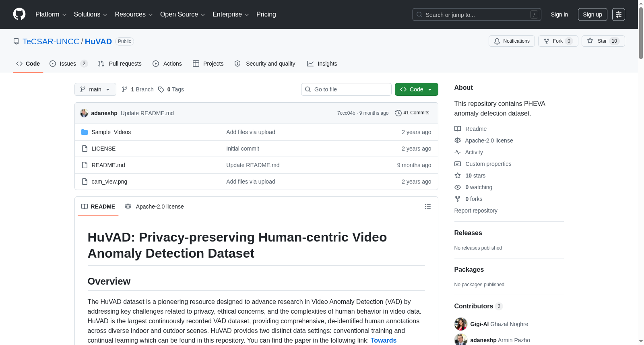644x345 pixels.
Task: Switch to the Apache-2.0 license tab
Action: (x=155, y=207)
